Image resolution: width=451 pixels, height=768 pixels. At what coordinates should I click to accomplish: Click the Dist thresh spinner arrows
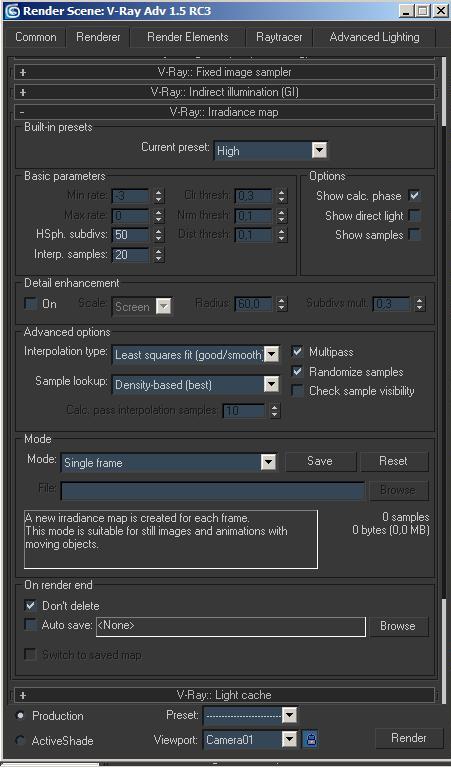tap(282, 235)
